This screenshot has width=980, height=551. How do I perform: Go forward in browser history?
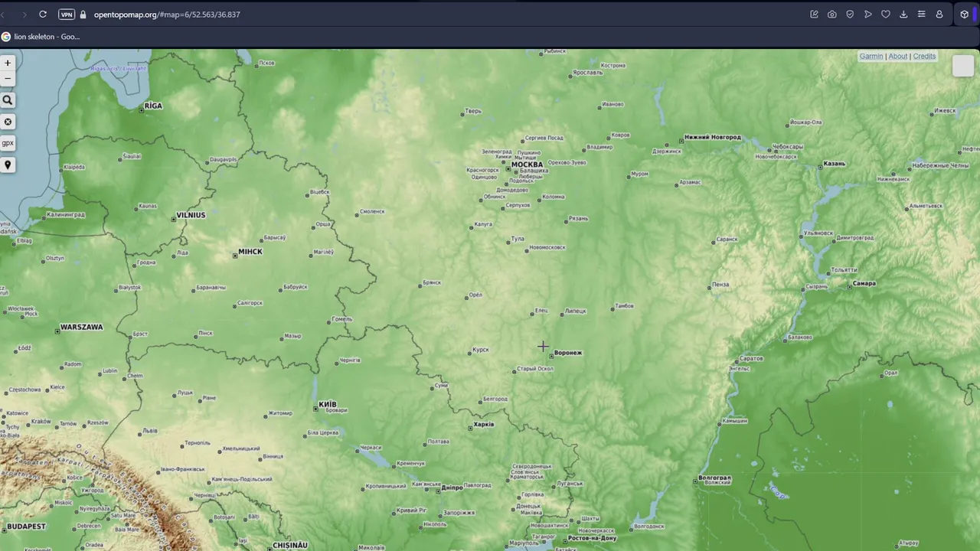24,15
